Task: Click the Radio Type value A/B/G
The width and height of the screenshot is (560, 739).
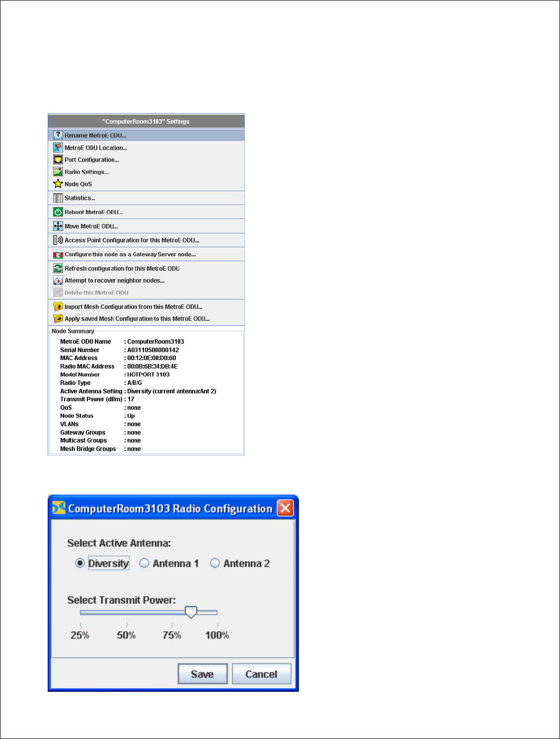Action: click(135, 383)
